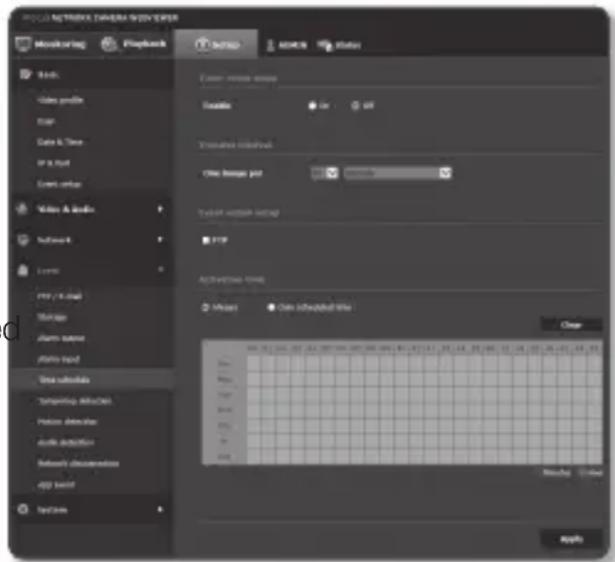Select Time schedule in sidebar
This screenshot has height=562, width=615.
(x=64, y=380)
